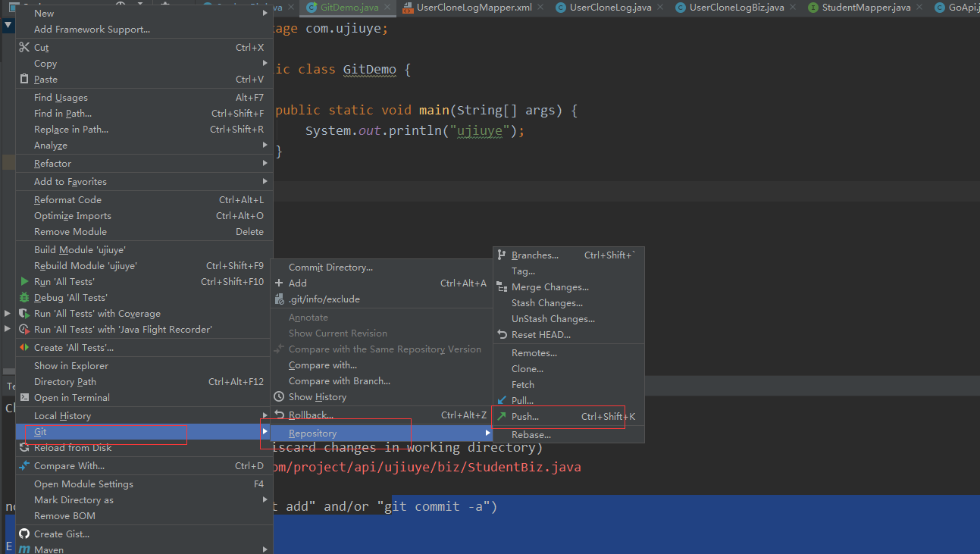Choose Fetch in Repository submenu
This screenshot has width=980, height=554.
(568, 384)
